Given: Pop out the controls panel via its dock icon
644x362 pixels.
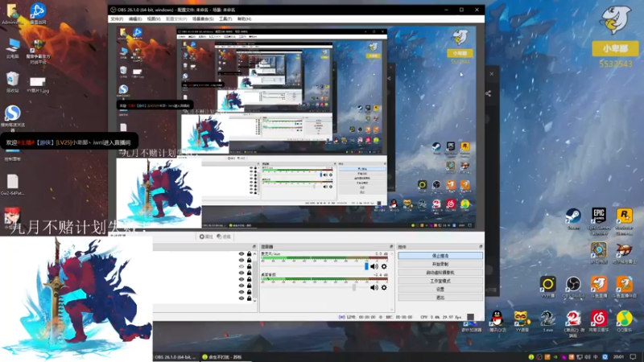Looking at the screenshot, I should click(x=481, y=247).
